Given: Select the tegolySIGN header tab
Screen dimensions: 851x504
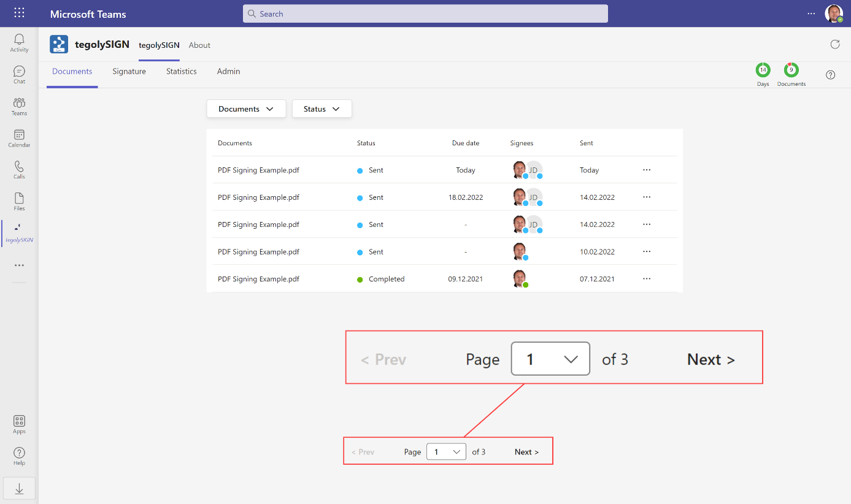Looking at the screenshot, I should 159,45.
